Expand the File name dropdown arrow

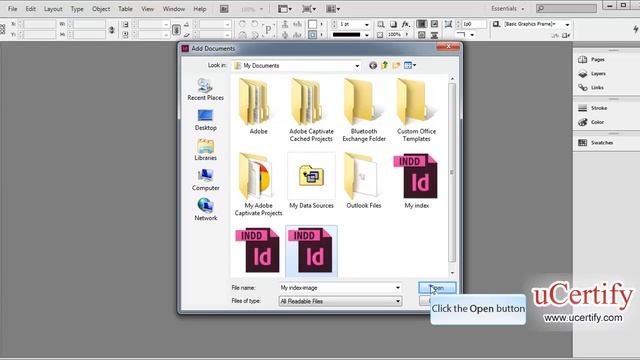click(x=398, y=288)
